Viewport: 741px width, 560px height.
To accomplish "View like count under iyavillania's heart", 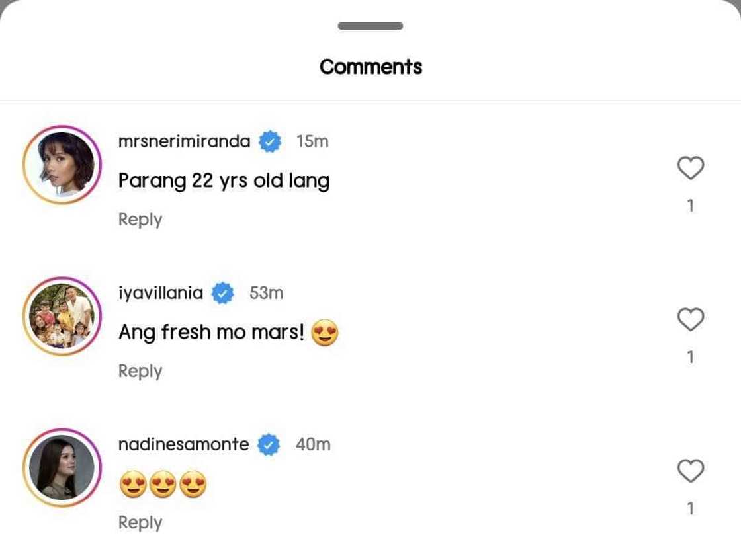I will [x=691, y=358].
